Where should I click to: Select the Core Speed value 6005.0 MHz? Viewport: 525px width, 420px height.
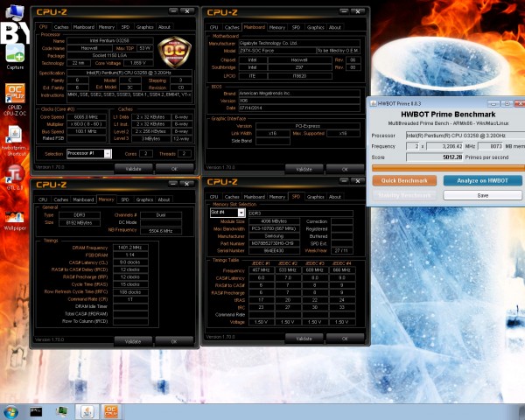[x=87, y=117]
